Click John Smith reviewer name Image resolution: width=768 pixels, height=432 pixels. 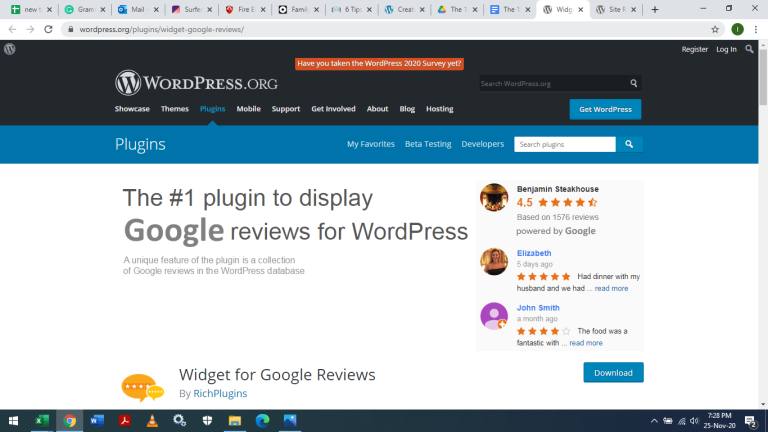click(538, 308)
